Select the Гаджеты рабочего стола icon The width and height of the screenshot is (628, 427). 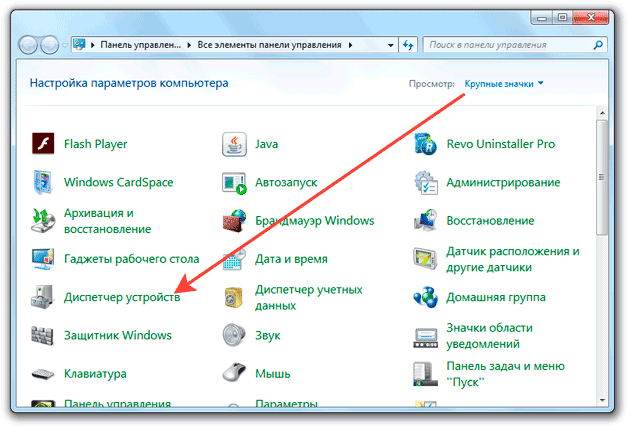pyautogui.click(x=43, y=259)
